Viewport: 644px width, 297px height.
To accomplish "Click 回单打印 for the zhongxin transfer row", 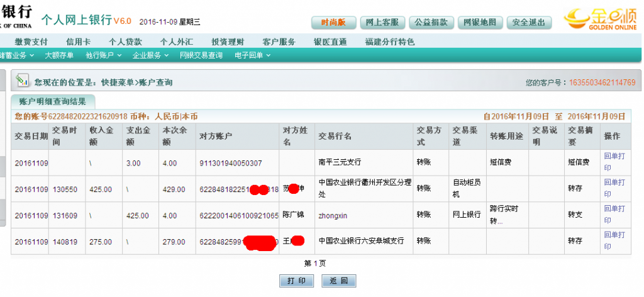I will (614, 214).
